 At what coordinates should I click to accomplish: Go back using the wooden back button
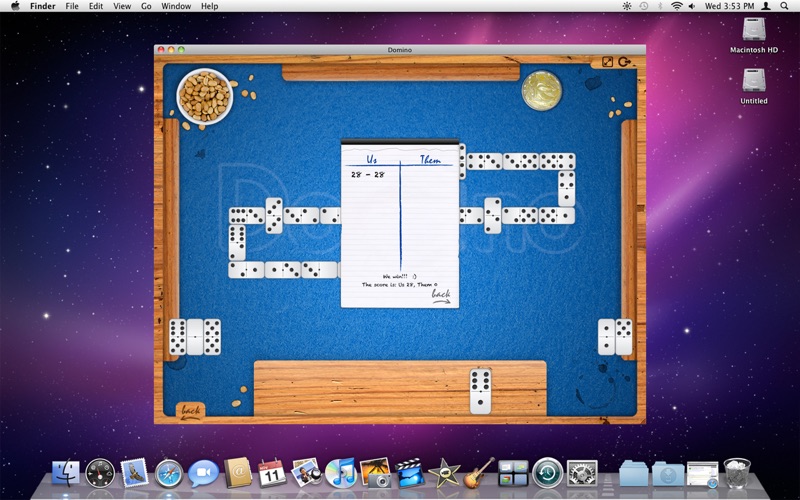[x=190, y=411]
